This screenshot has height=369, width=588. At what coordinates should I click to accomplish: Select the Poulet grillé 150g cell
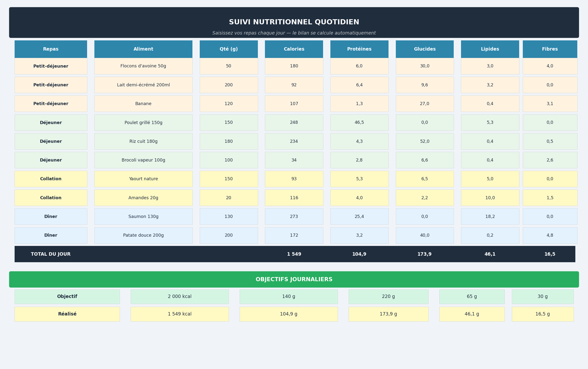pyautogui.click(x=143, y=123)
